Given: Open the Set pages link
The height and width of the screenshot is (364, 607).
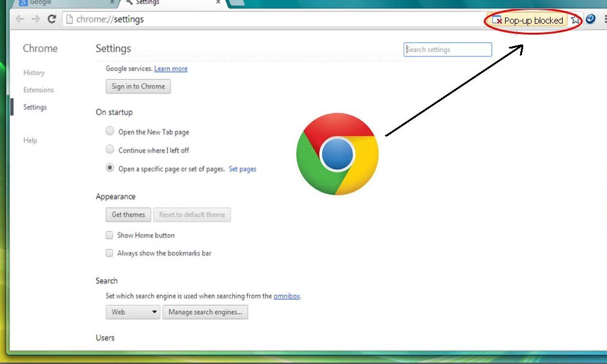Looking at the screenshot, I should pyautogui.click(x=242, y=169).
